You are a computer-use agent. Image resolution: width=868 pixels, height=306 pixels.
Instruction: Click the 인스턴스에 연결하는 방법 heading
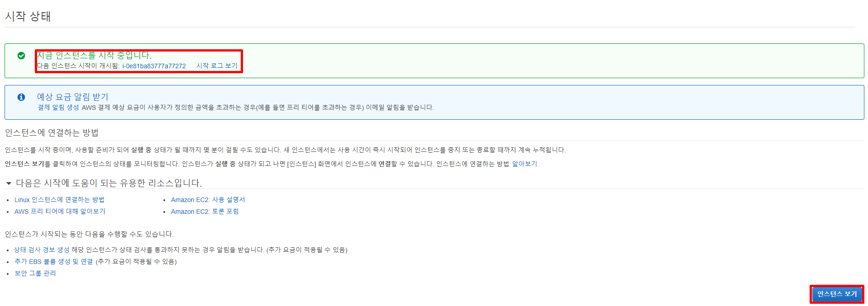point(52,133)
